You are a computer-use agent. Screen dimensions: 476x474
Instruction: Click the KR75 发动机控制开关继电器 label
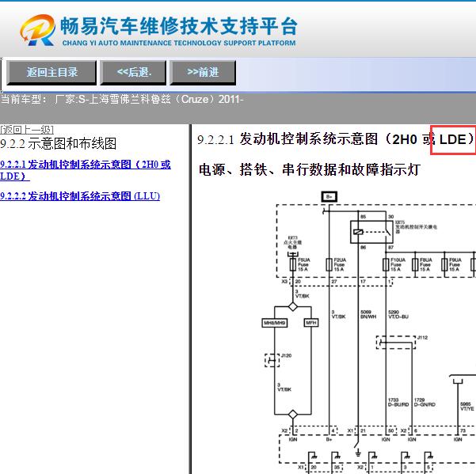coord(416,226)
